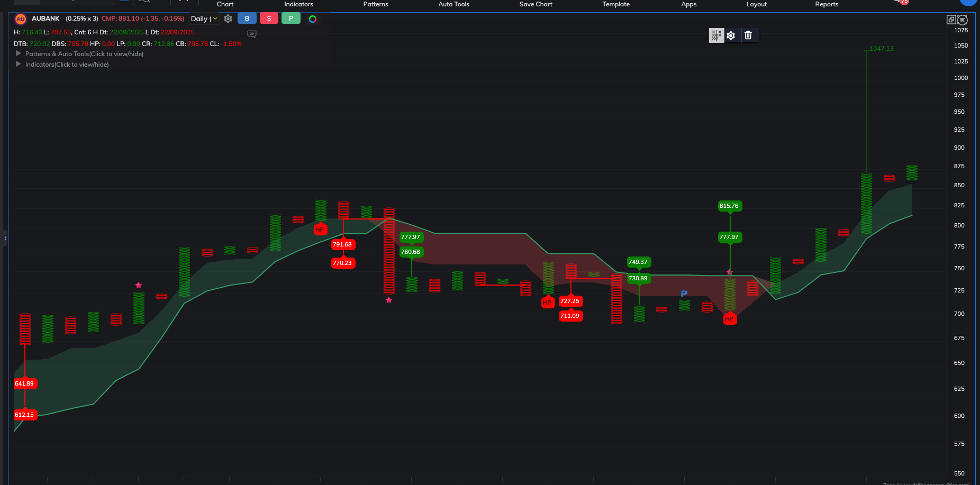Click the notification badge showing 75
This screenshot has width=980, height=485.
click(904, 2)
